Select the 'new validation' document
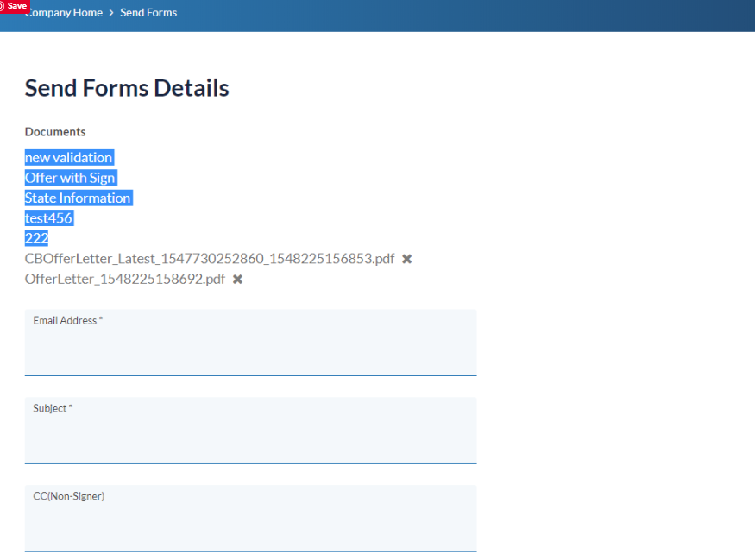Viewport: 755px width, 560px height. [x=69, y=158]
